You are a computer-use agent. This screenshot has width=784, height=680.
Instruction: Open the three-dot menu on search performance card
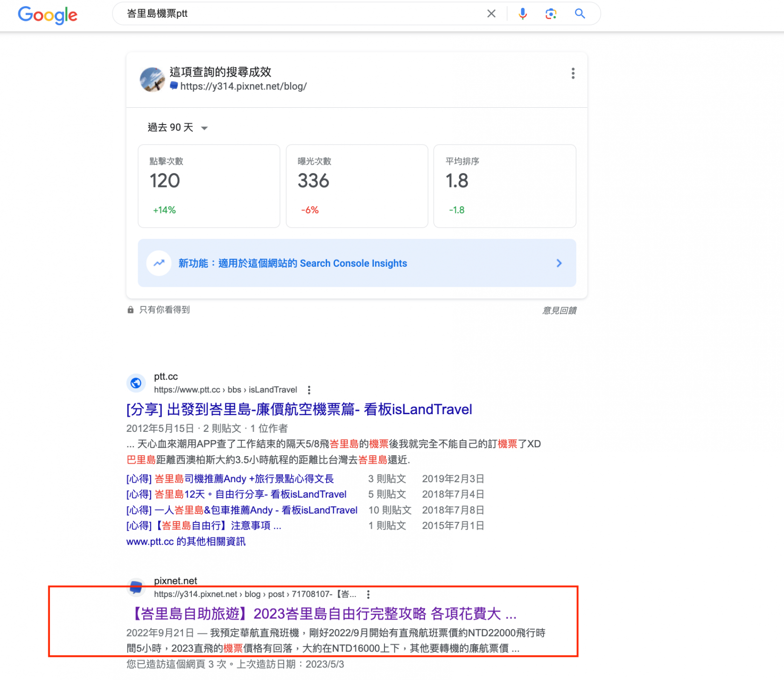tap(573, 73)
